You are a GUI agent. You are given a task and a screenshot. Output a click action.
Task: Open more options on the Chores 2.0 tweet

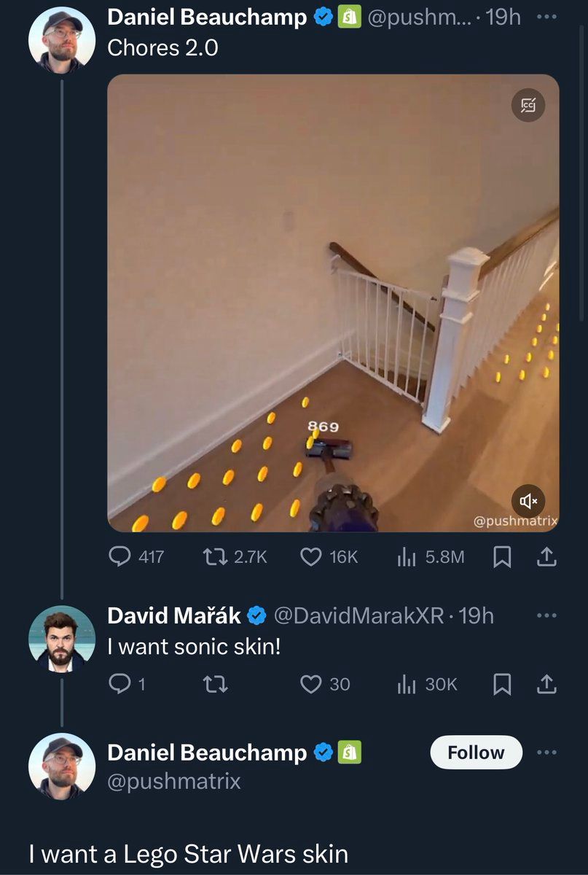(x=546, y=17)
